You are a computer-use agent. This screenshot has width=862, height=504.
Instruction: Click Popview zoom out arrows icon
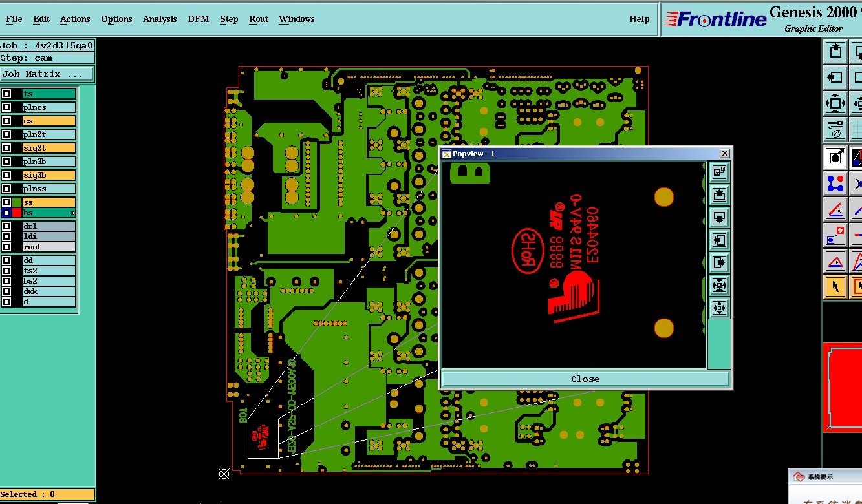point(719,308)
